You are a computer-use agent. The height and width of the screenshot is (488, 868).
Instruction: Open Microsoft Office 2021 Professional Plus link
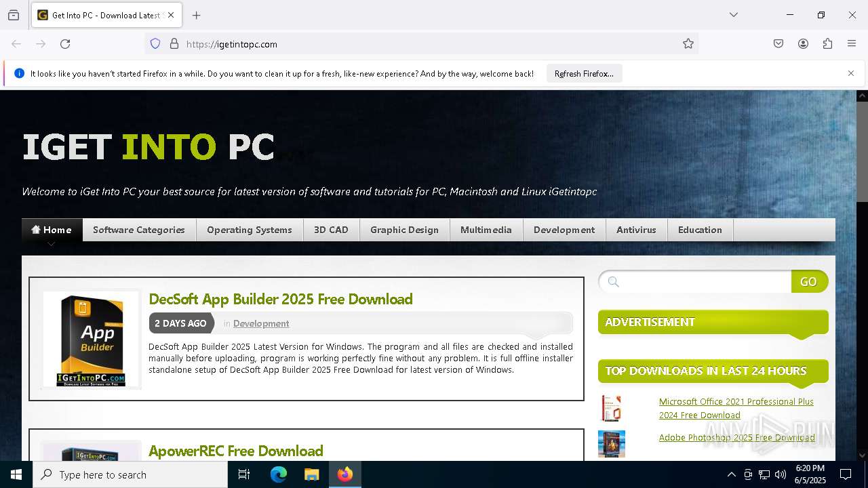point(736,408)
